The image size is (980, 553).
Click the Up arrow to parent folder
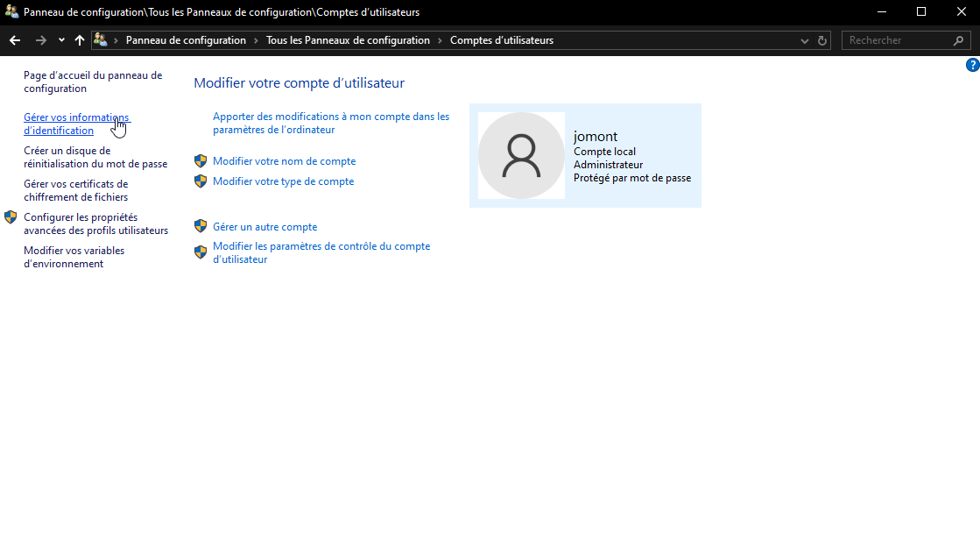pyautogui.click(x=80, y=40)
